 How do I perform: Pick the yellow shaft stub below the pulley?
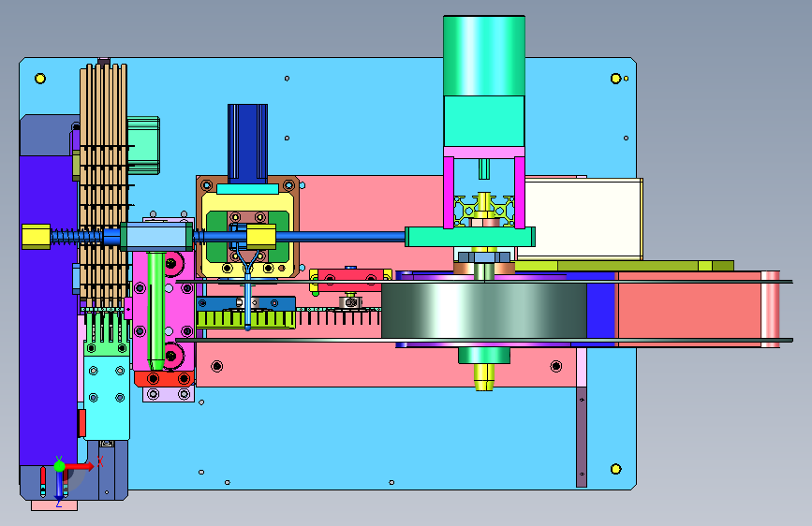click(483, 376)
